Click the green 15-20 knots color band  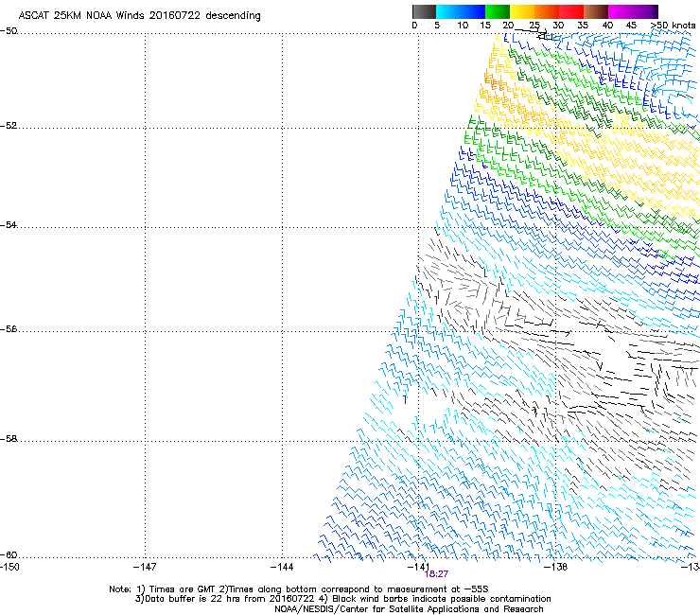click(x=498, y=11)
